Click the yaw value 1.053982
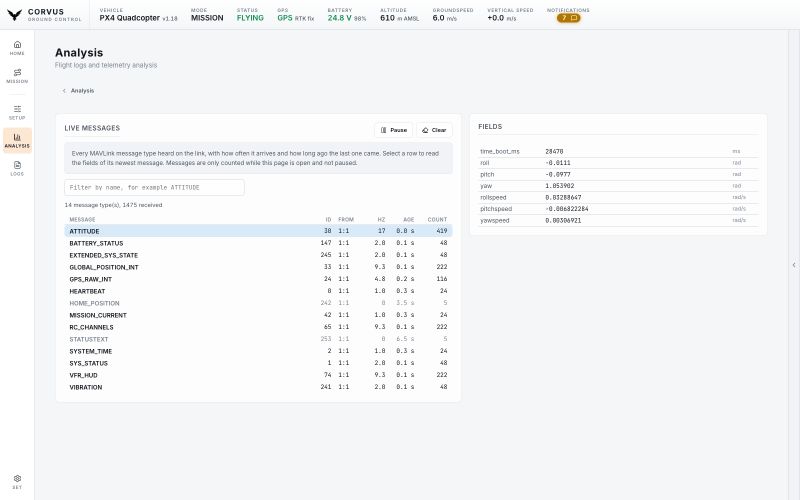 click(x=560, y=186)
